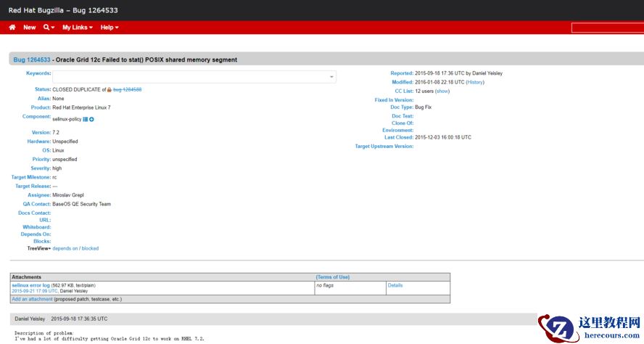Click the Target Release field label
644x344 pixels.
33,187
